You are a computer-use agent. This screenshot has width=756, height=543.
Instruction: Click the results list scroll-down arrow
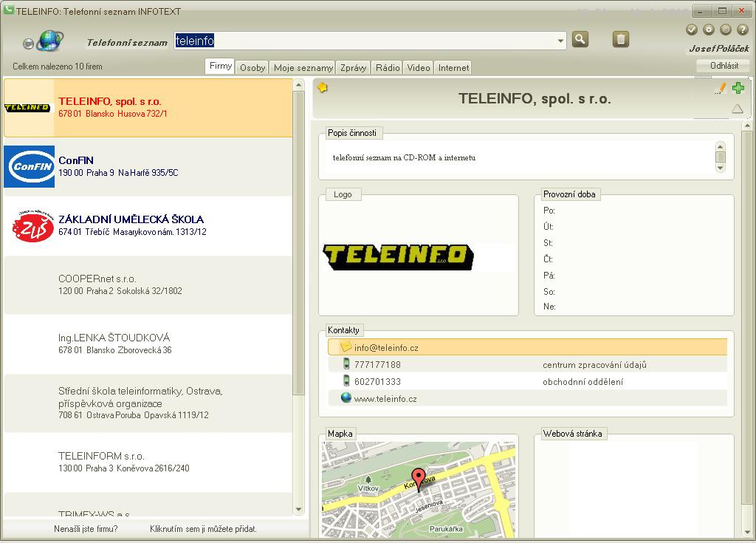coord(298,509)
